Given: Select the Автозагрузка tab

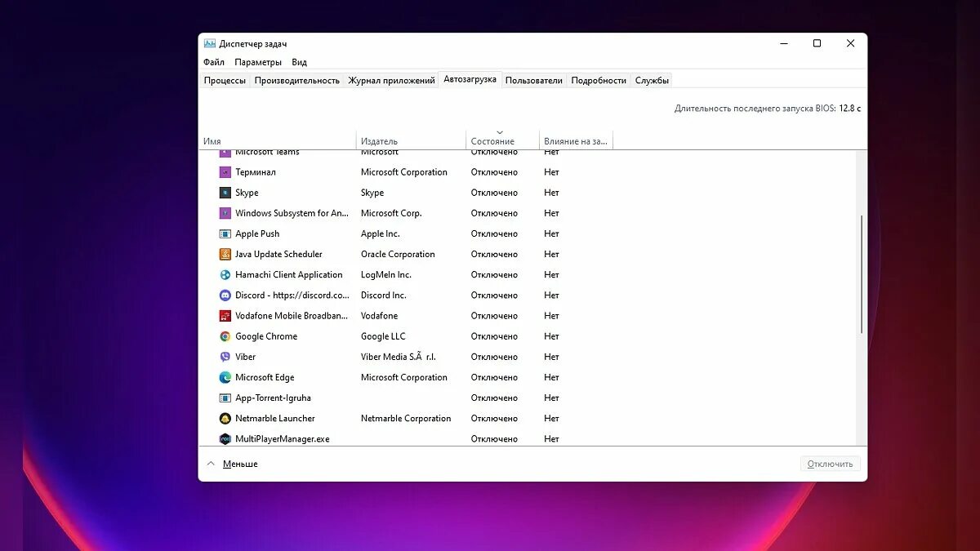Looking at the screenshot, I should [x=470, y=79].
